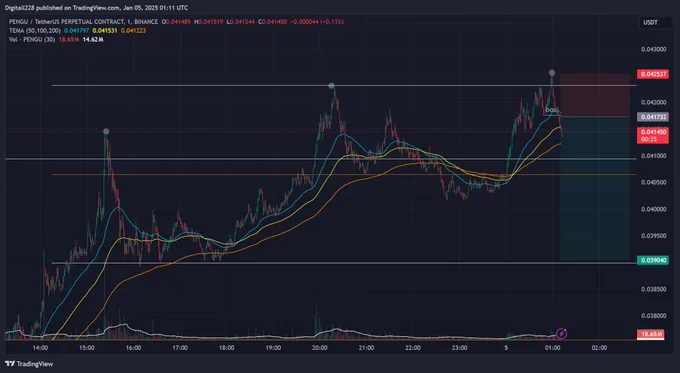The height and width of the screenshot is (373, 680).
Task: Click the green take-profit price tag 0.039040
Action: point(653,260)
